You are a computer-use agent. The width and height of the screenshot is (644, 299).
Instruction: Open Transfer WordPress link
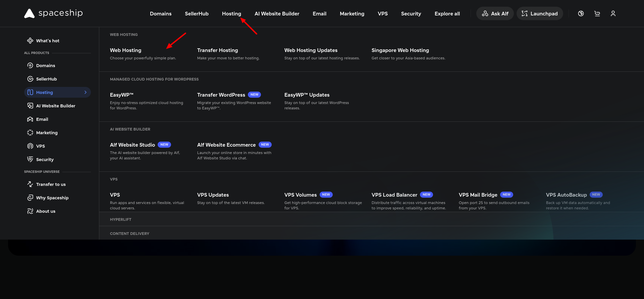(x=221, y=95)
